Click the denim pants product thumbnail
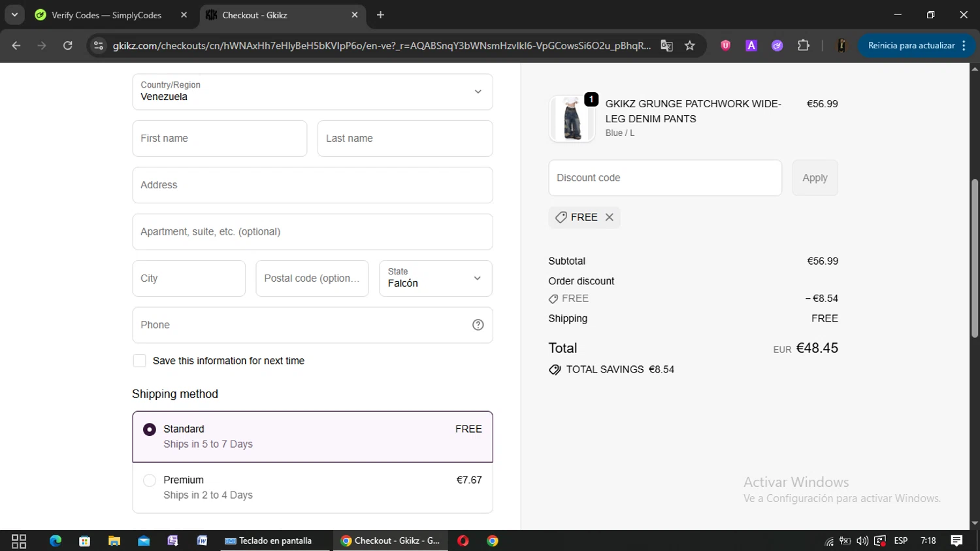 coord(572,119)
